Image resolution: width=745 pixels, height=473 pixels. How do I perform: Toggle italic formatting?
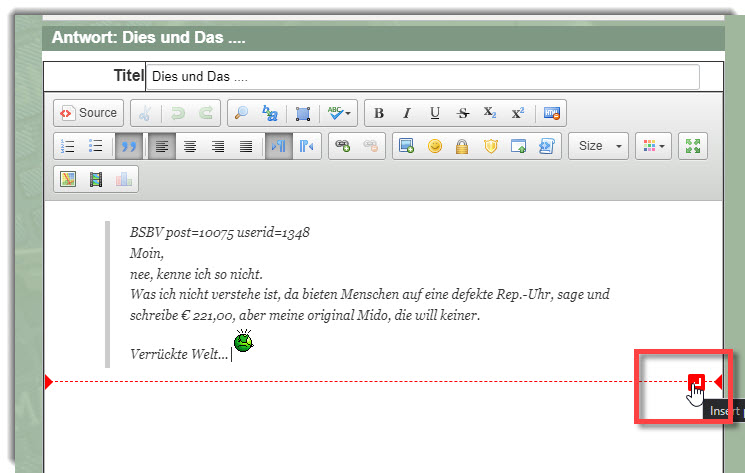click(407, 113)
